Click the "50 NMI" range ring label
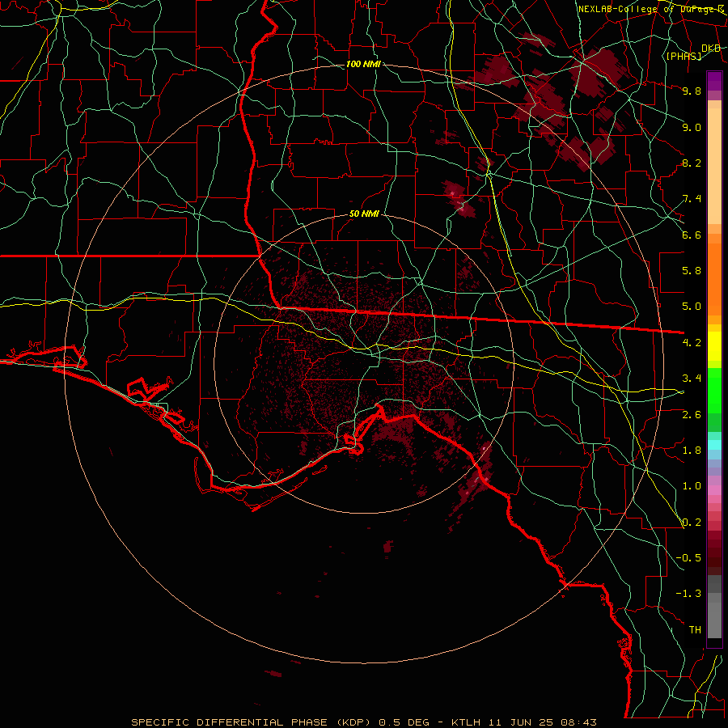The image size is (728, 728). pos(364,214)
